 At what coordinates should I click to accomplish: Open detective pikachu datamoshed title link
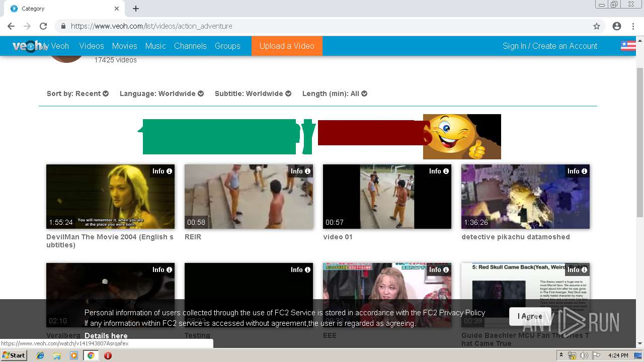516,237
